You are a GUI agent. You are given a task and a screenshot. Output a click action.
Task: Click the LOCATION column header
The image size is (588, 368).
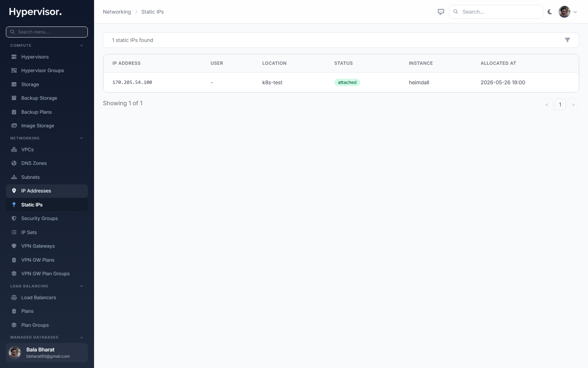(x=275, y=63)
